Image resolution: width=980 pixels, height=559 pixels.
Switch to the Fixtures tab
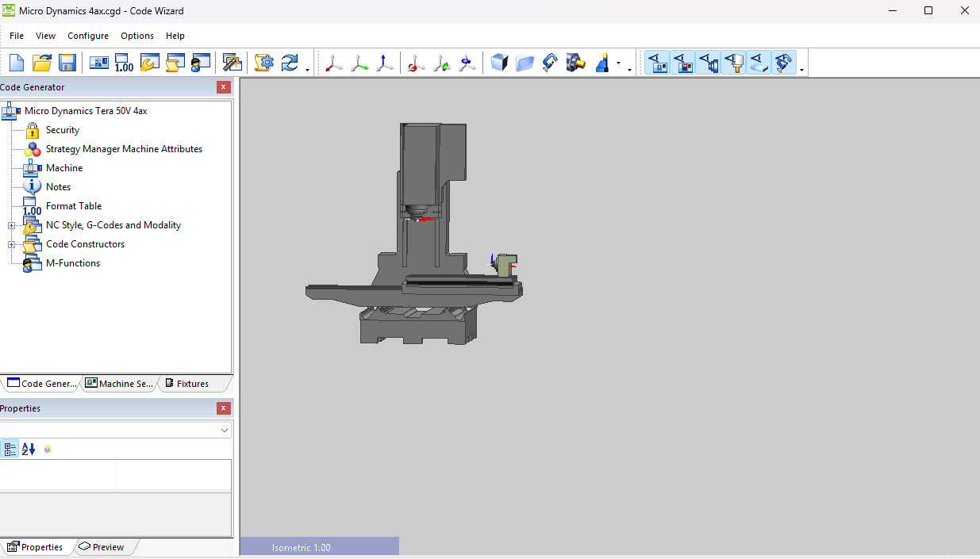click(x=193, y=383)
